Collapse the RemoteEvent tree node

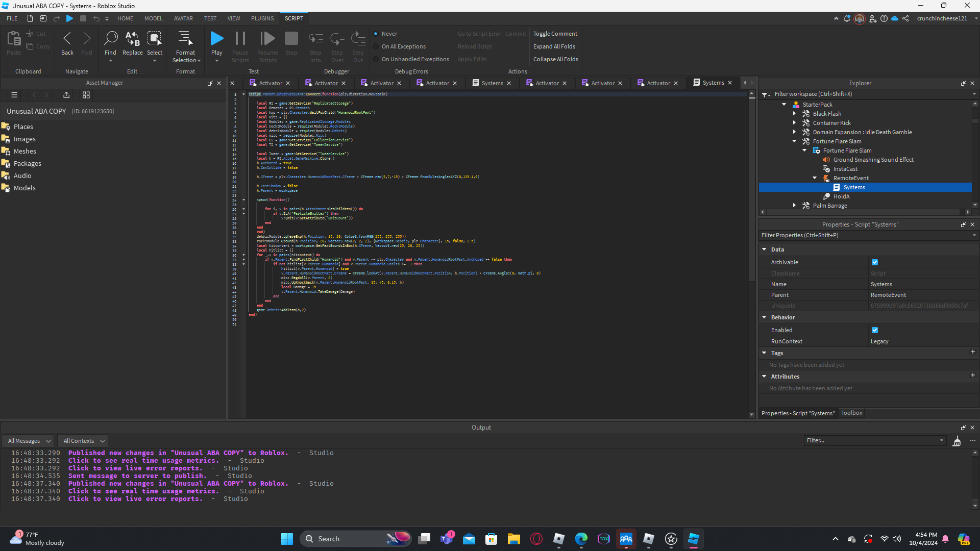pyautogui.click(x=815, y=178)
